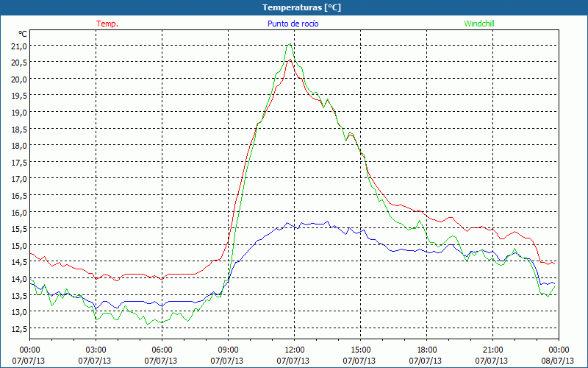588x368 pixels.
Task: Select the red 'Temp.' legend label
Action: pyautogui.click(x=107, y=24)
